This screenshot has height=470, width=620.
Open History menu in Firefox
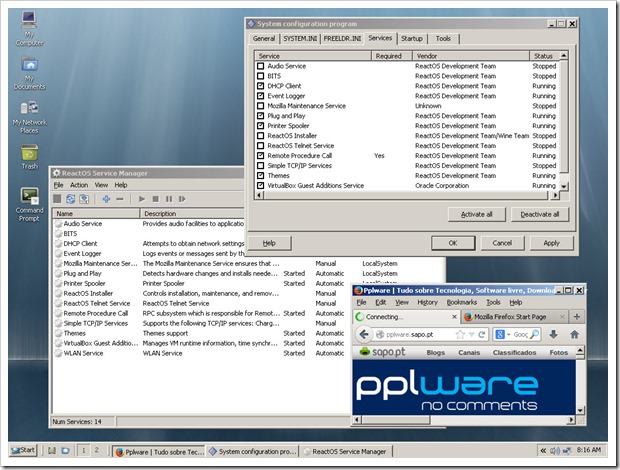(427, 302)
